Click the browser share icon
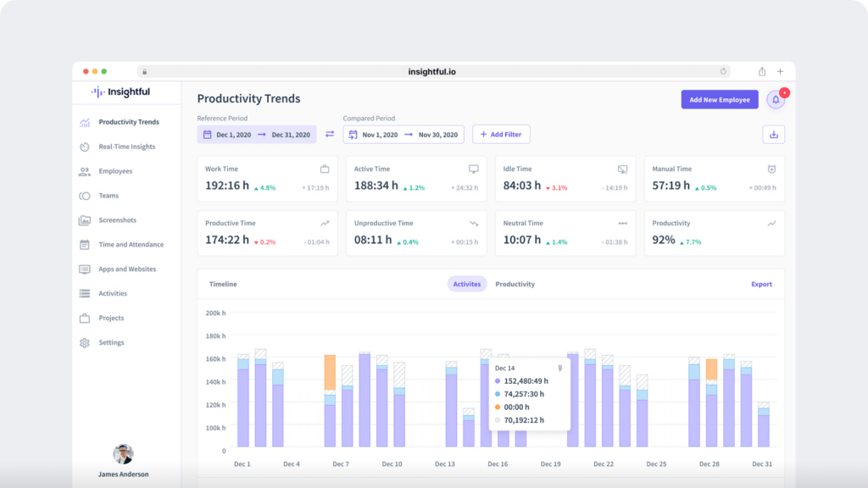 pos(762,71)
